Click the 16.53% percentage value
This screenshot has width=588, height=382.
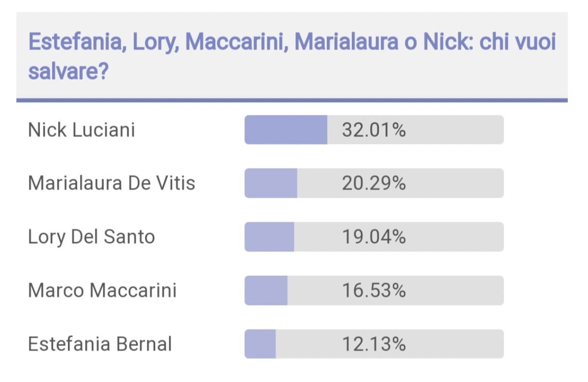[374, 291]
